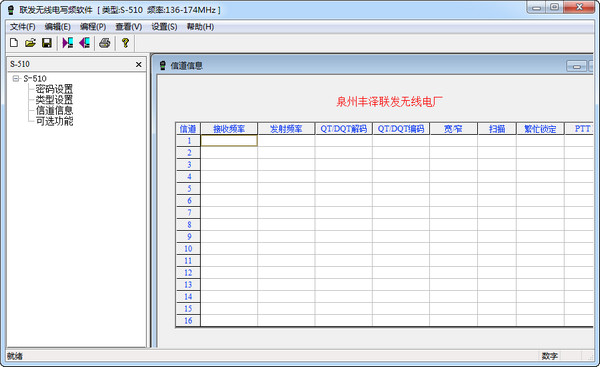Open the 编辑(E) menu
600x367 pixels.
coord(57,27)
